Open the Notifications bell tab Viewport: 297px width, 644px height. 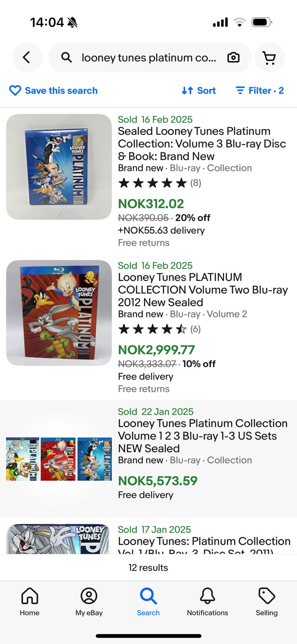click(207, 601)
